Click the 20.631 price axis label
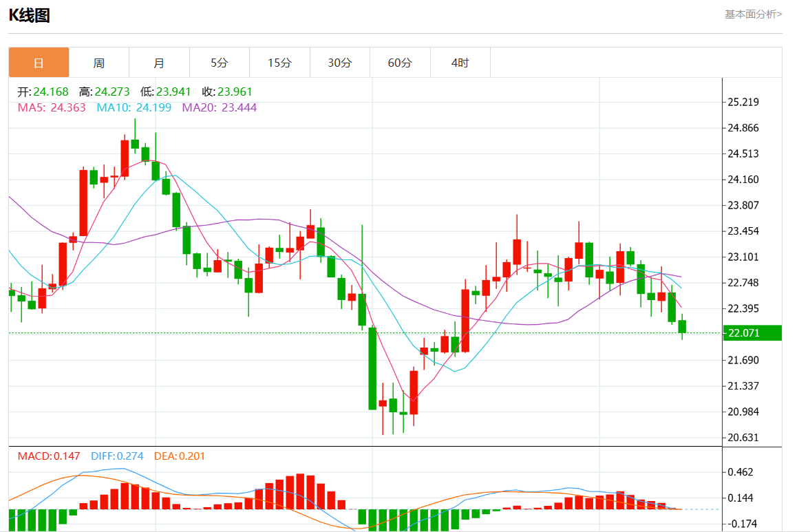The width and height of the screenshot is (810, 532). point(743,438)
